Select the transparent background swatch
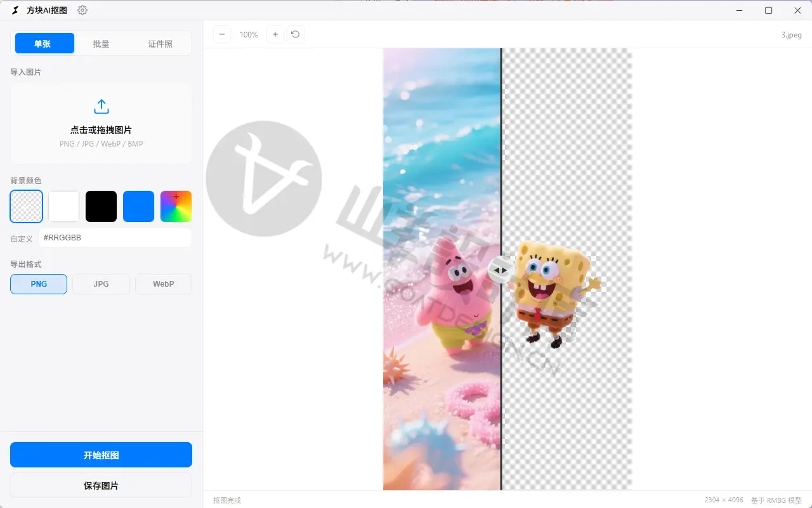812x508 pixels. click(27, 207)
